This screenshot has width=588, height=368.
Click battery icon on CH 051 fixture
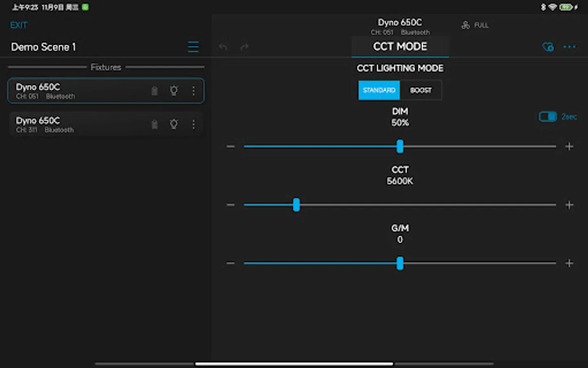pos(154,91)
